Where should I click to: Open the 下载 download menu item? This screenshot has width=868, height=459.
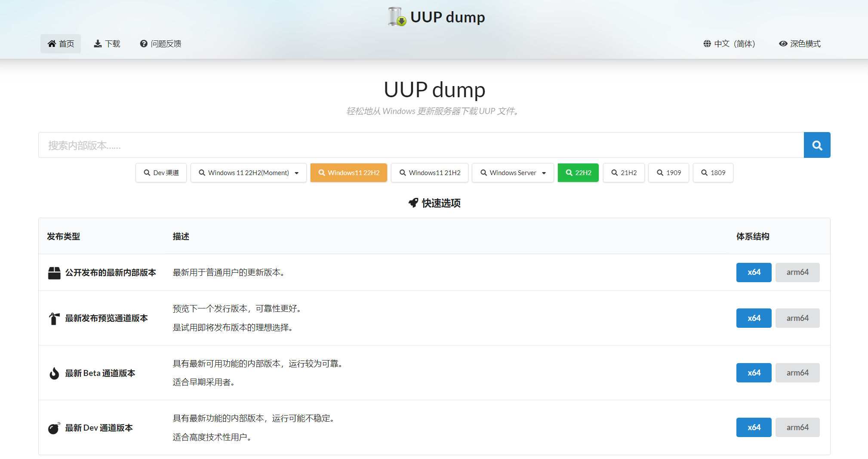click(x=107, y=43)
